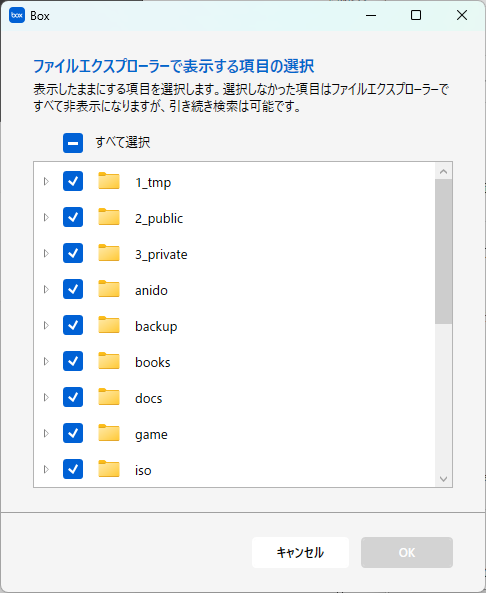Click the Box app logo in title bar
This screenshot has width=486, height=593.
(17, 16)
